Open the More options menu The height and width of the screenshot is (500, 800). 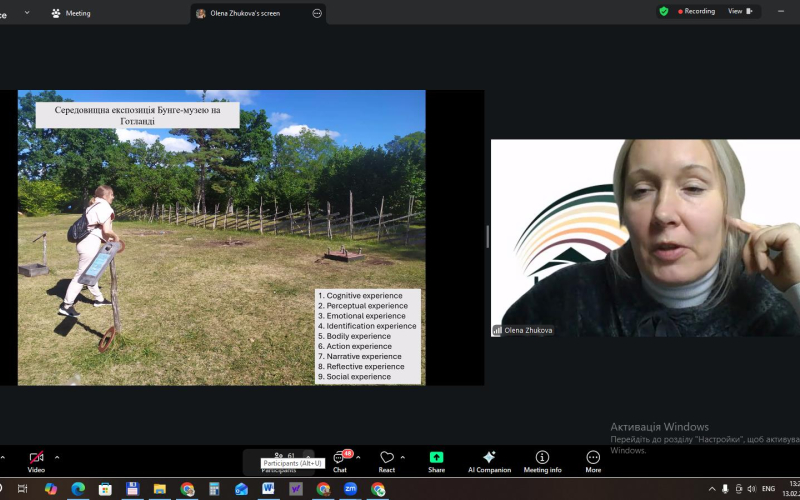tap(593, 460)
